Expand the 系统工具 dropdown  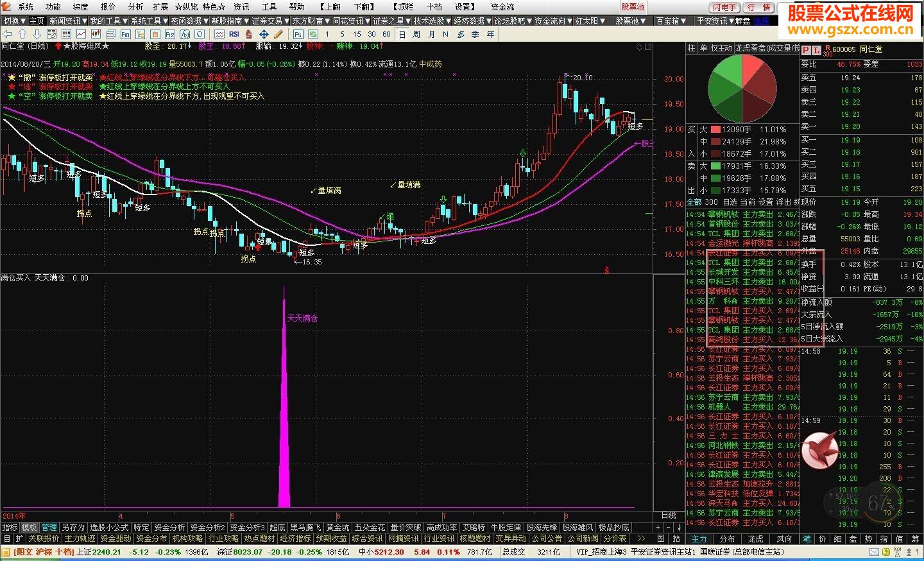149,21
